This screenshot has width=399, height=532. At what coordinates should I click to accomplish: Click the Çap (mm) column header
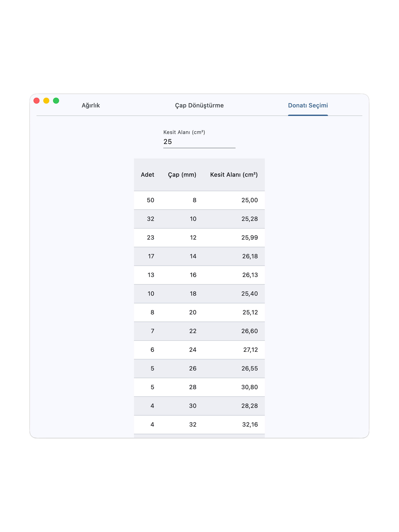pos(182,175)
